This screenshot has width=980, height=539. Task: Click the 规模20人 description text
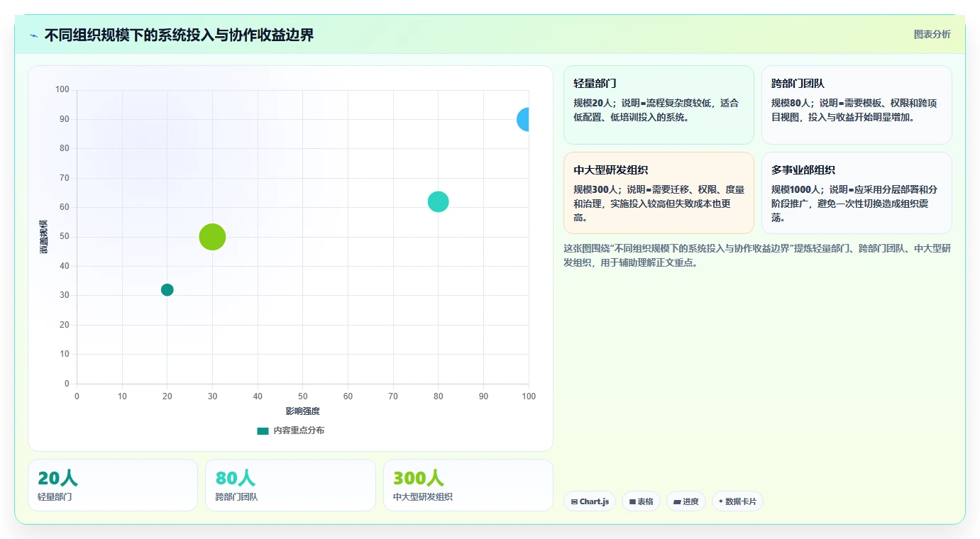pos(656,110)
